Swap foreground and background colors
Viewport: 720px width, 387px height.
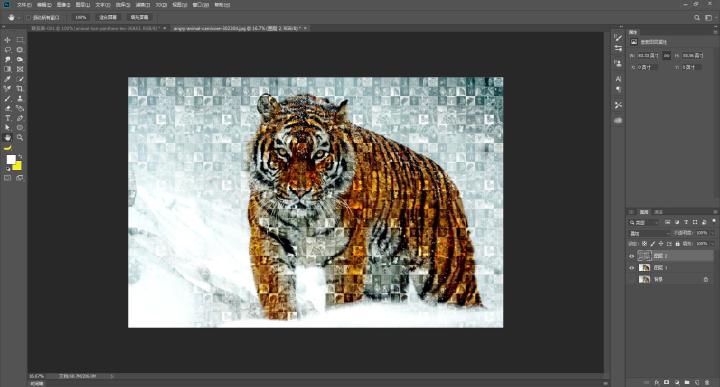click(19, 157)
